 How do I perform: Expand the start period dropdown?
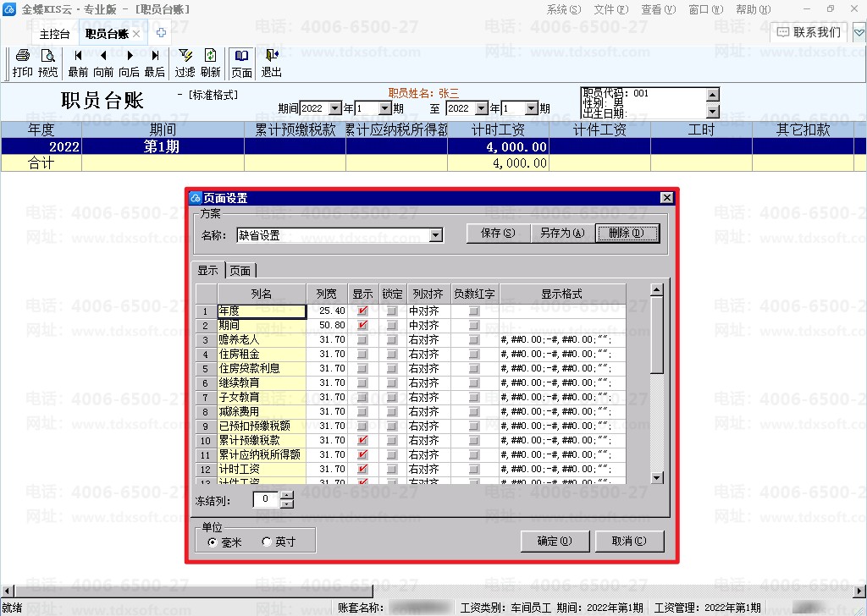(385, 108)
